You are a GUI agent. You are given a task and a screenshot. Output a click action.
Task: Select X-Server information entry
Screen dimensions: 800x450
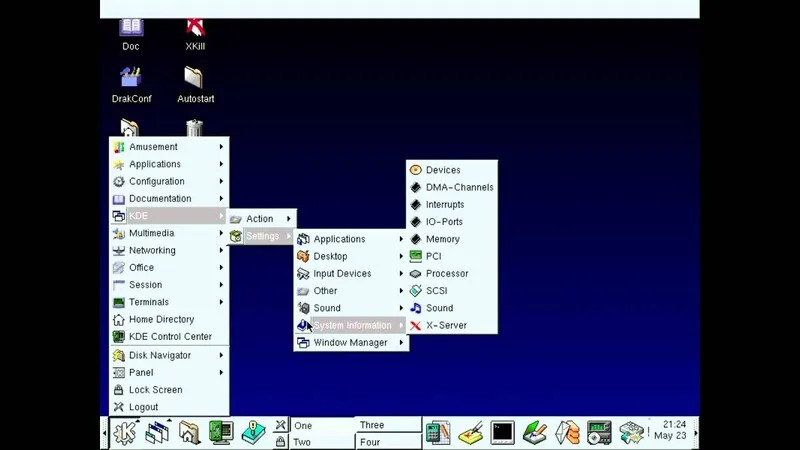coord(452,326)
